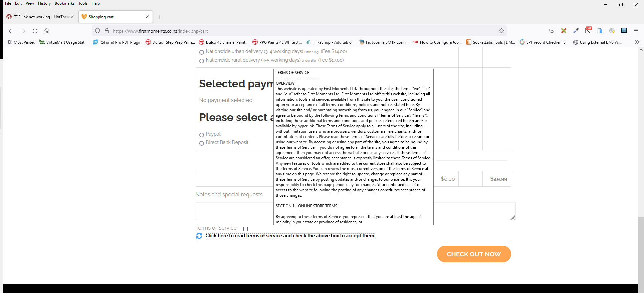Click CHECK OUT NOW button
644x293 pixels.
click(474, 254)
